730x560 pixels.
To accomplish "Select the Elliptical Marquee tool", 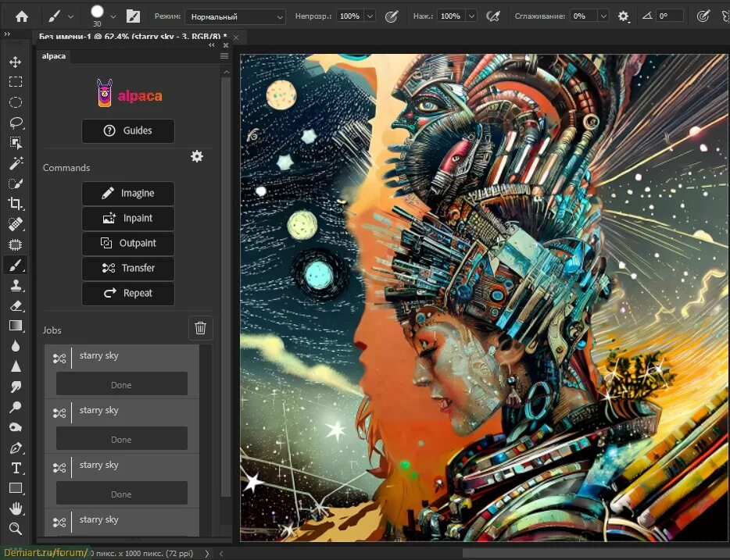I will 16,102.
